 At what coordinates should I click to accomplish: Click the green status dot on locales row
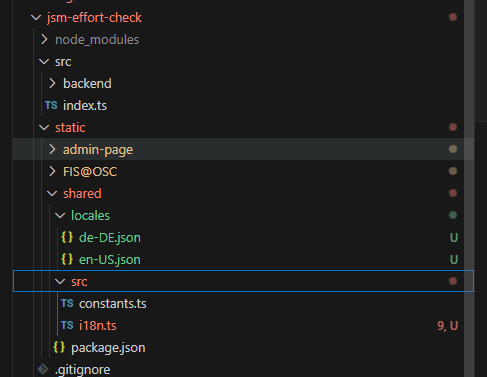453,215
